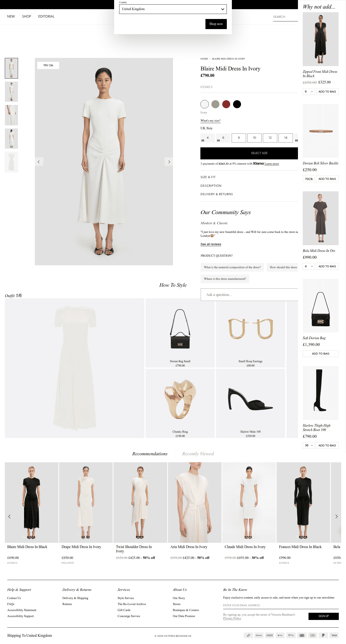346x644 pixels.
Task: Click the Ask a question input
Action: click(249, 295)
